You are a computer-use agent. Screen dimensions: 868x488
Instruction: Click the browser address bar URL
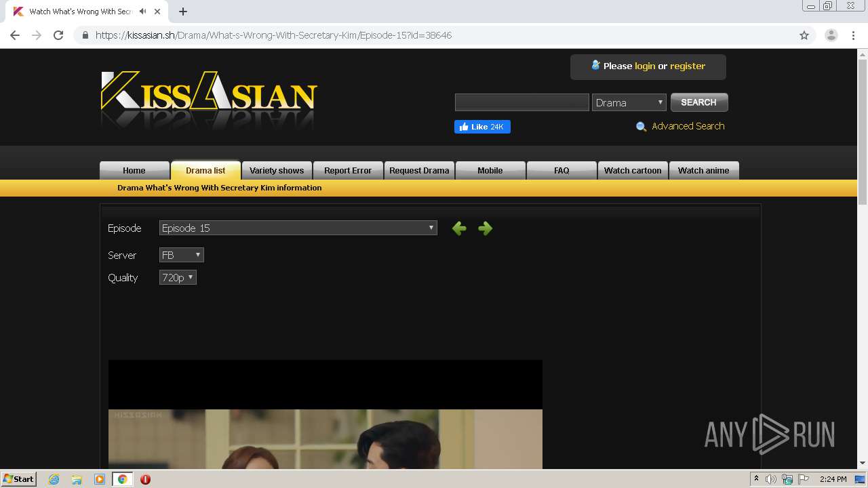(273, 35)
